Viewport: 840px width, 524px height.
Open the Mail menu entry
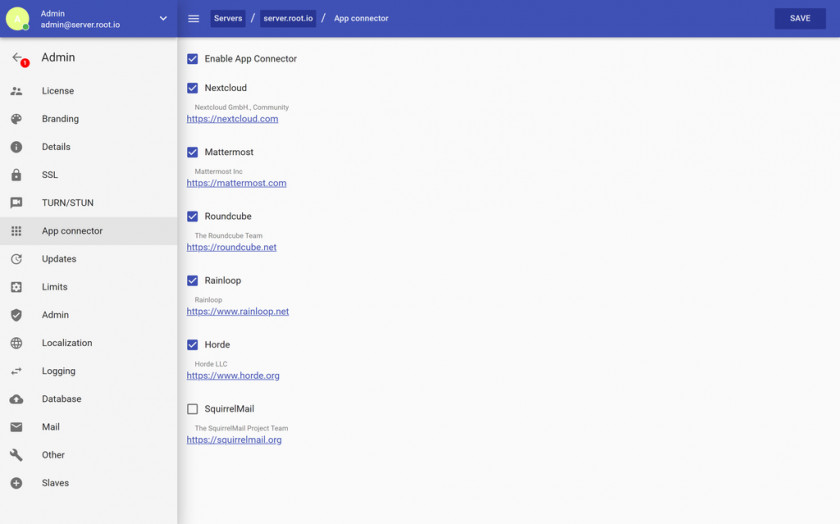[x=88, y=427]
